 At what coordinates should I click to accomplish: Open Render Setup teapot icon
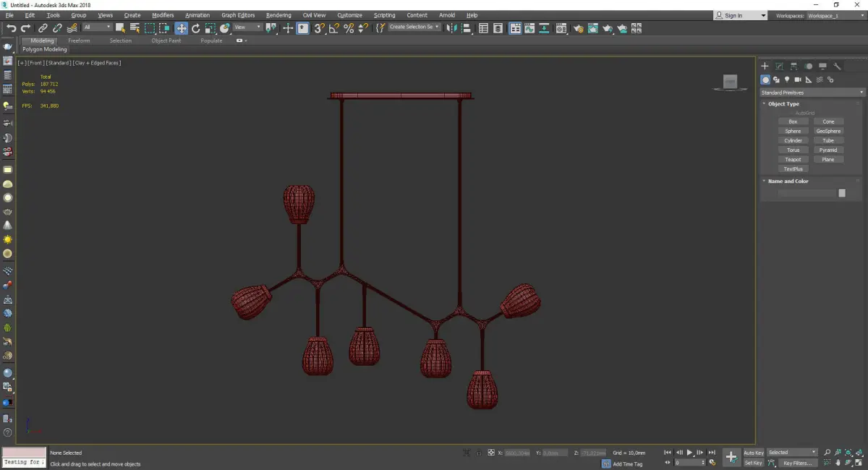(x=579, y=28)
